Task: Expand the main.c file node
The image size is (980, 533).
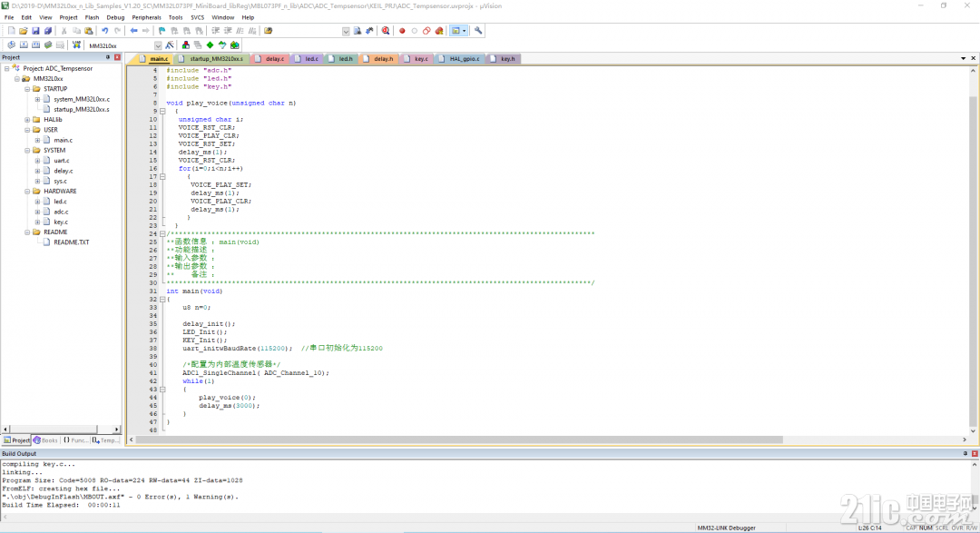Action: 37,140
